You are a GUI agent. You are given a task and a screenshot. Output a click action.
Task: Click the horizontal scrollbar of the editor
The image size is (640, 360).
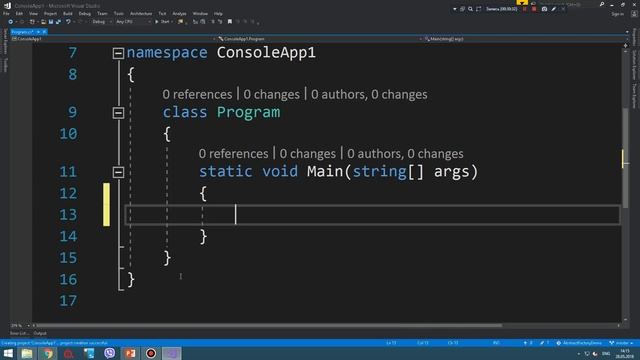269,326
